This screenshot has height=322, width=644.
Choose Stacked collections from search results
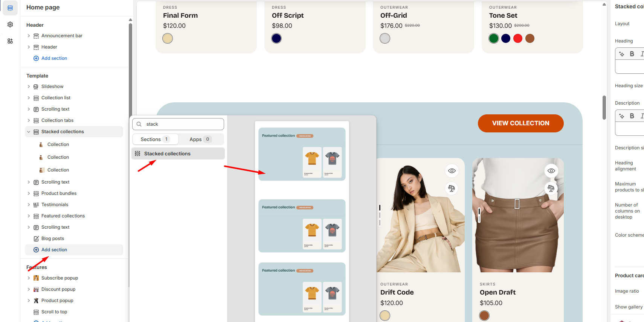click(178, 153)
